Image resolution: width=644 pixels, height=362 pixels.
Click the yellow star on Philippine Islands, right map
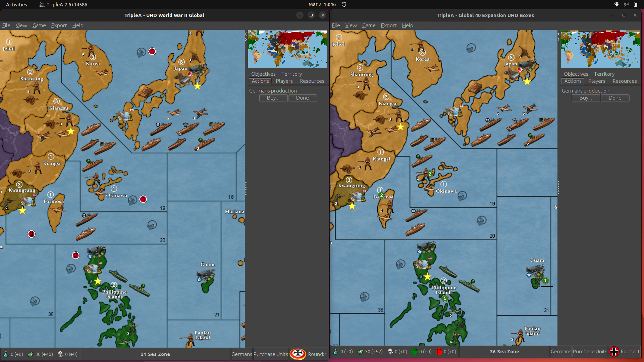tap(427, 277)
